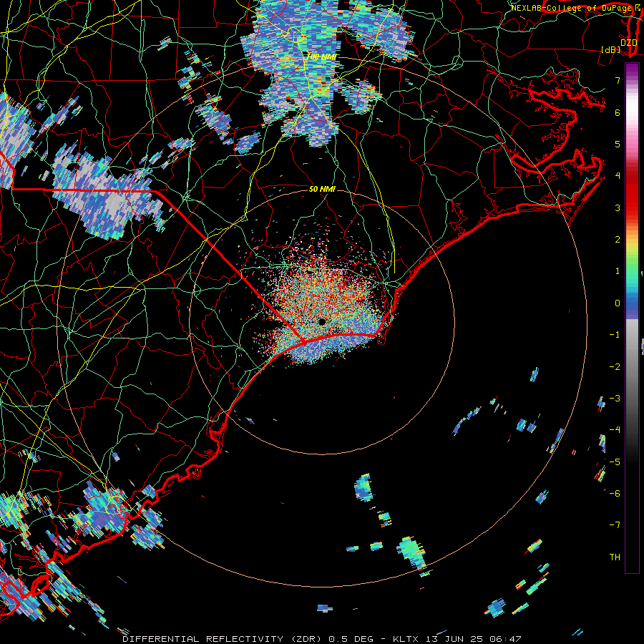The image size is (644, 644).
Task: Click the 7 value on the color scale
Action: point(618,80)
